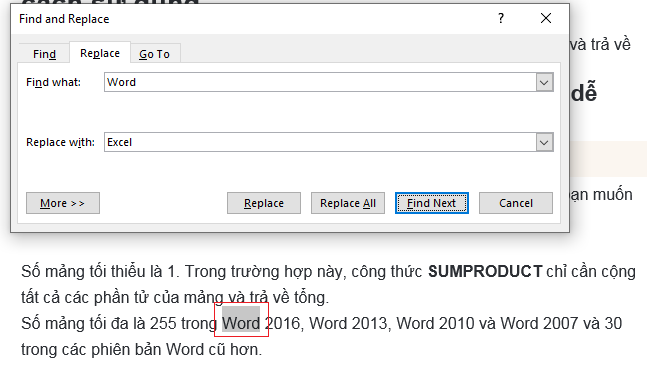Click the Replace with input field

click(320, 142)
